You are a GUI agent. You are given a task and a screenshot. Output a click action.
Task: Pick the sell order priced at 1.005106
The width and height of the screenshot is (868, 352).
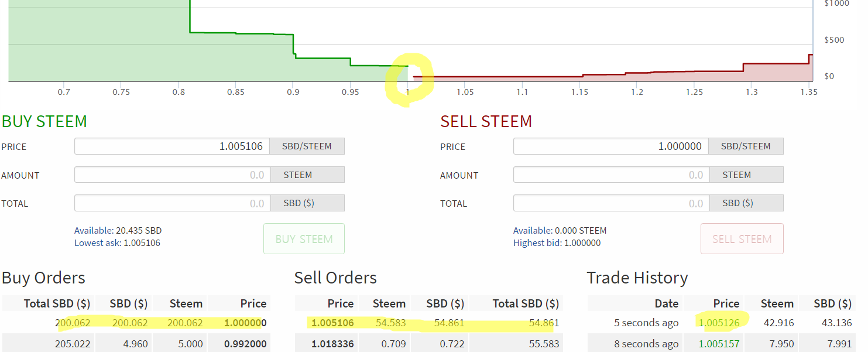[428, 323]
